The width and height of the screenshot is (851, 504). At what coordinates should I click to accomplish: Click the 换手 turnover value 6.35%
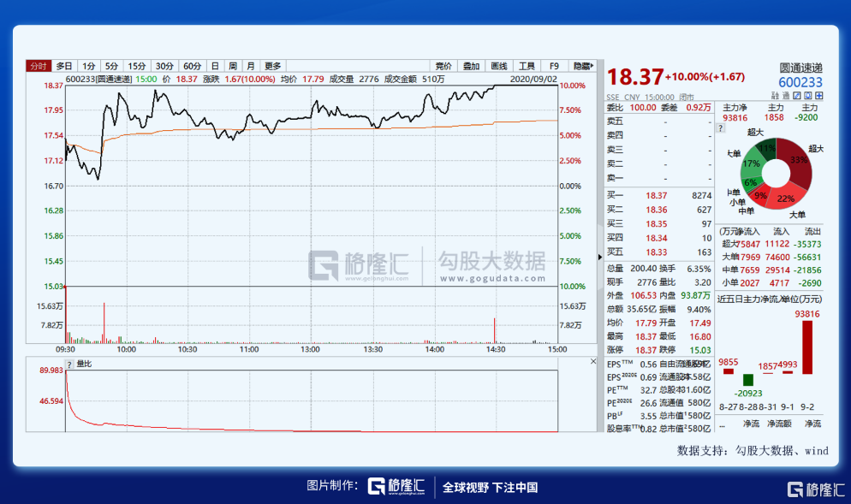pos(699,269)
